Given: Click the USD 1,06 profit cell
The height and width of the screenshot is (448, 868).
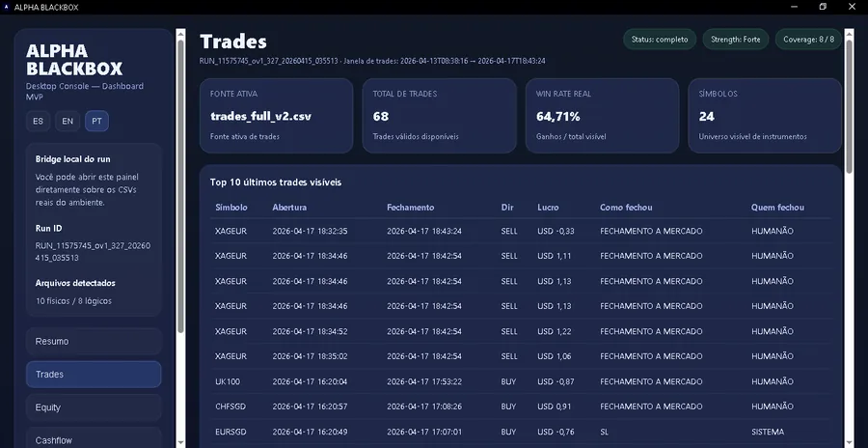Looking at the screenshot, I should tap(555, 356).
